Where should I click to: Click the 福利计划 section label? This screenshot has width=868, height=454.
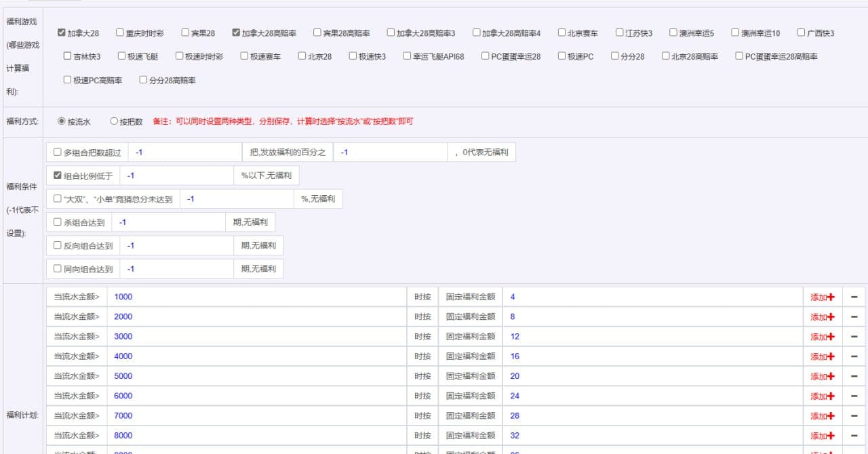22,415
